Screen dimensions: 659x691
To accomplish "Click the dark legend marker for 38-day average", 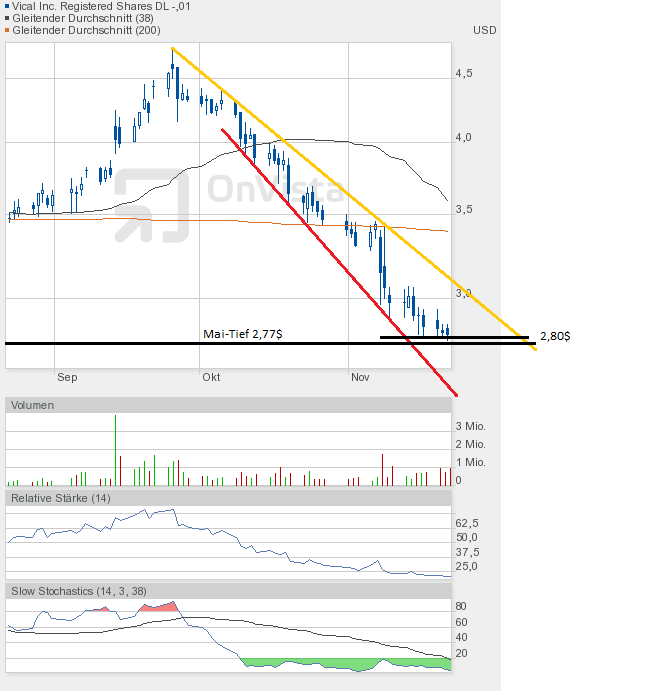I will click(x=7, y=18).
